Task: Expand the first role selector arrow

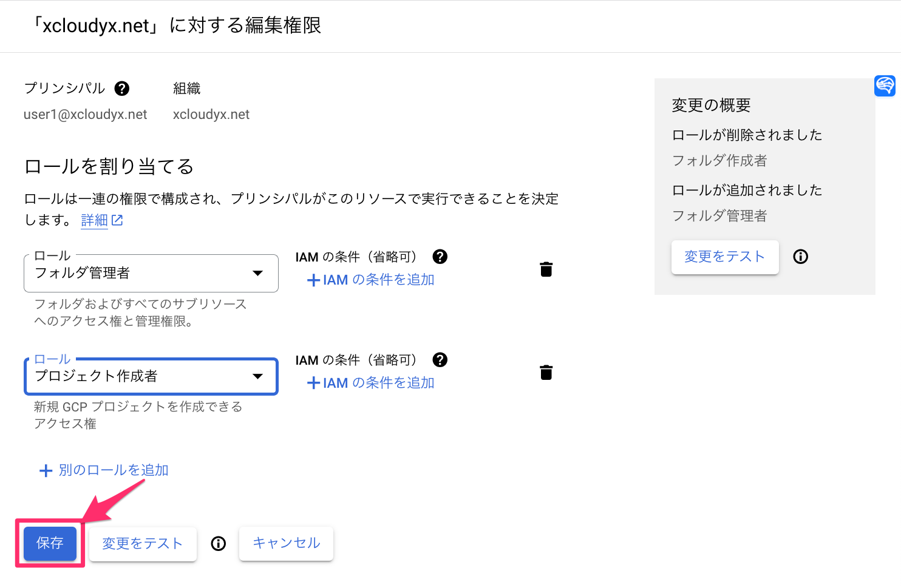Action: (257, 273)
